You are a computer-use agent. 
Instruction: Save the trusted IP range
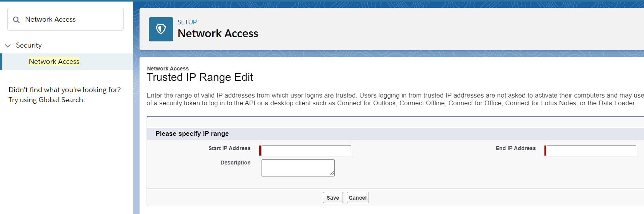coord(333,198)
